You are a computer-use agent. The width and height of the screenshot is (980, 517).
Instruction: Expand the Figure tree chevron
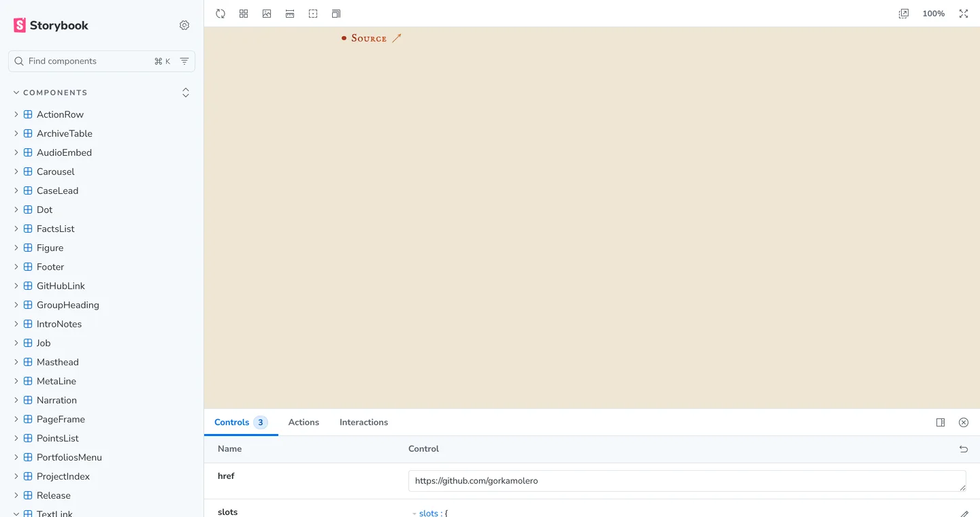[16, 248]
